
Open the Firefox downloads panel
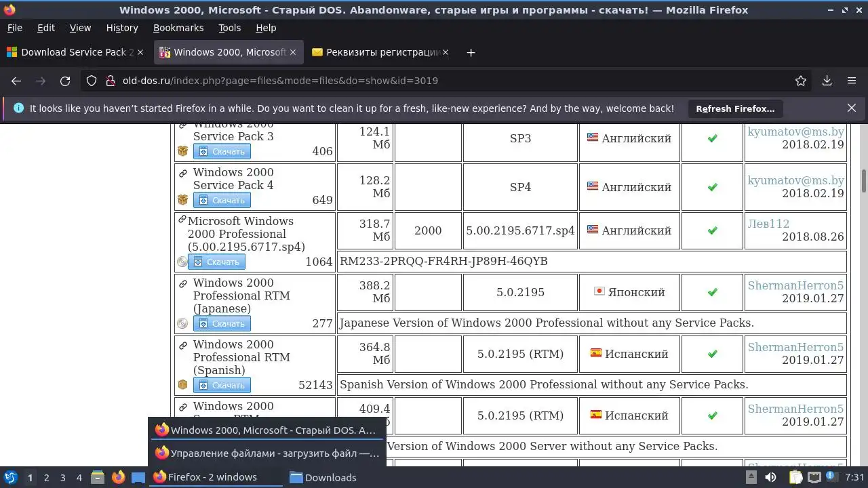tap(827, 81)
